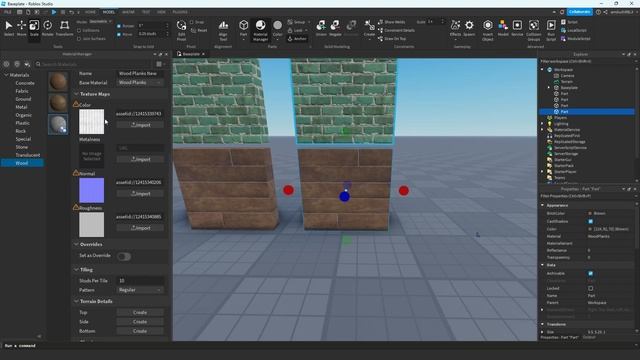Click Import under the Color map
This screenshot has height=360, width=640.
[140, 125]
